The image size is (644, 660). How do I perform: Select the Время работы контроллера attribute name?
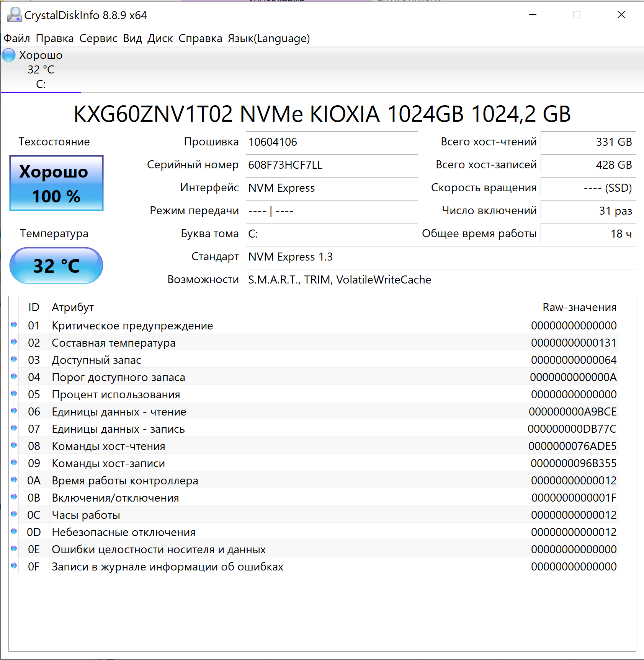[x=125, y=481]
